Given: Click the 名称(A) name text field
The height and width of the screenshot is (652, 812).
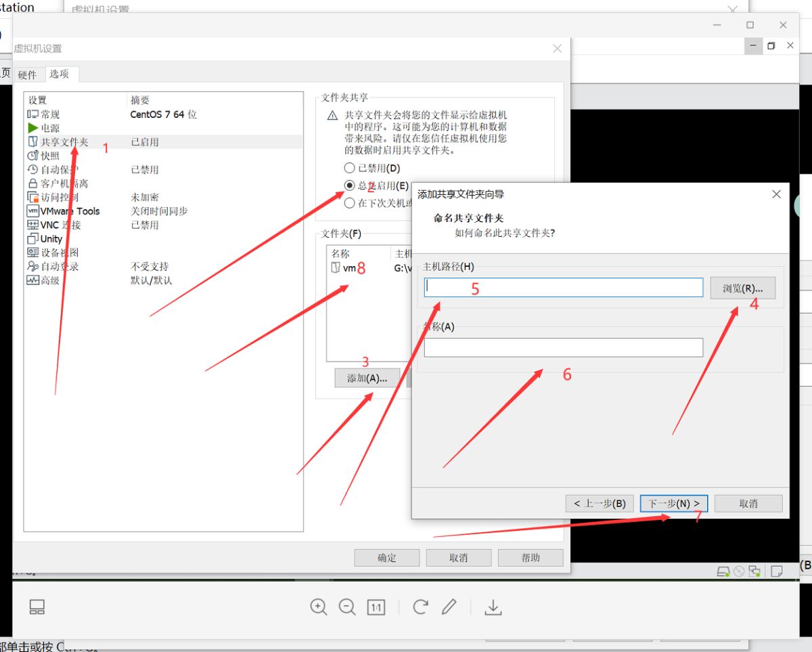Looking at the screenshot, I should (x=563, y=348).
